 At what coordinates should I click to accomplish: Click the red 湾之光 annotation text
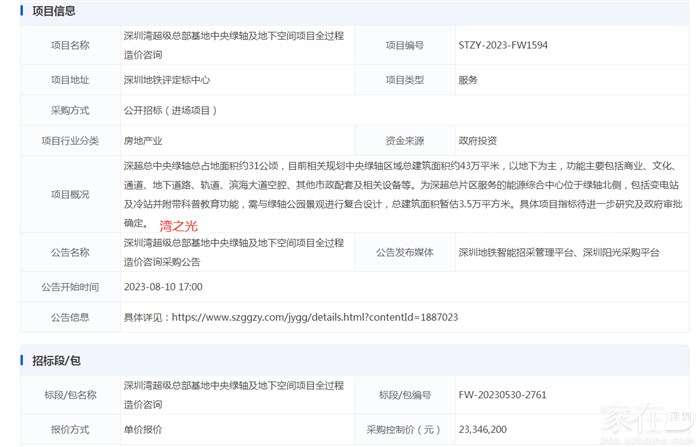(179, 225)
